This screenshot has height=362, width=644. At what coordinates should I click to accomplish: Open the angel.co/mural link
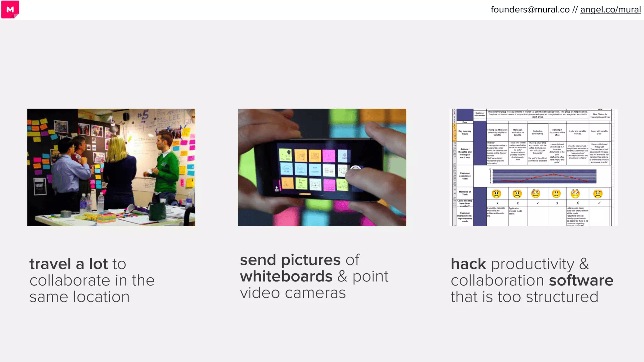click(611, 10)
